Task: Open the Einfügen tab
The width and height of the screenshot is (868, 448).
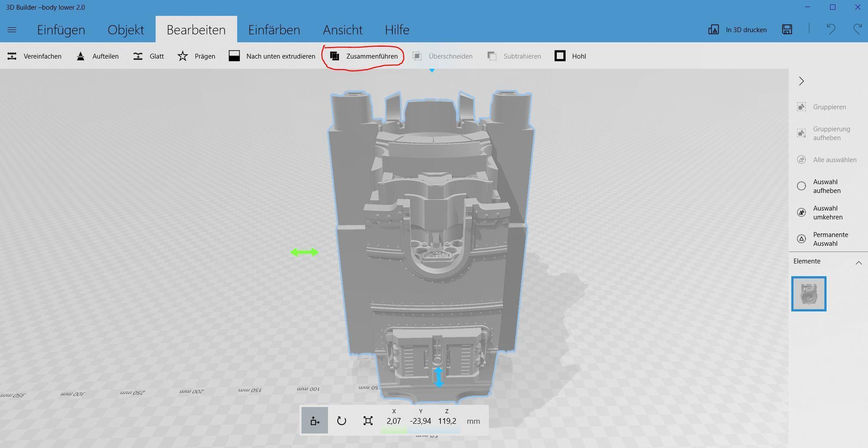Action: pos(61,30)
